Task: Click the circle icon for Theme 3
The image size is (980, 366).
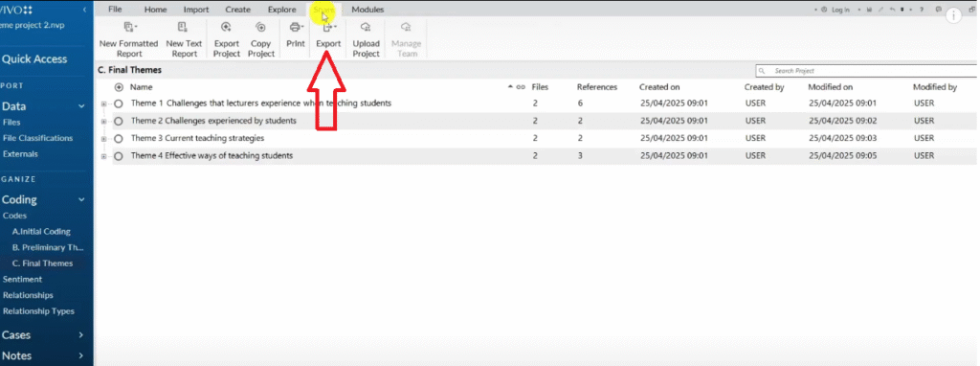Action: pyautogui.click(x=119, y=139)
